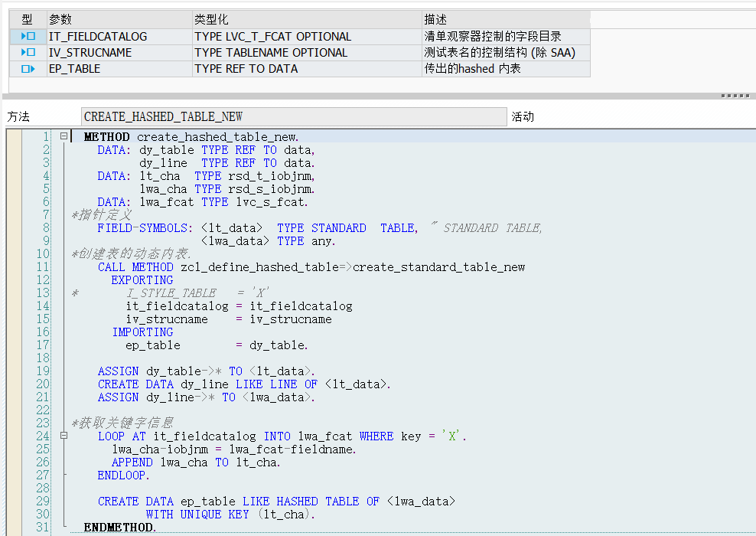Click the 型 column header
The image size is (756, 536).
tap(27, 19)
